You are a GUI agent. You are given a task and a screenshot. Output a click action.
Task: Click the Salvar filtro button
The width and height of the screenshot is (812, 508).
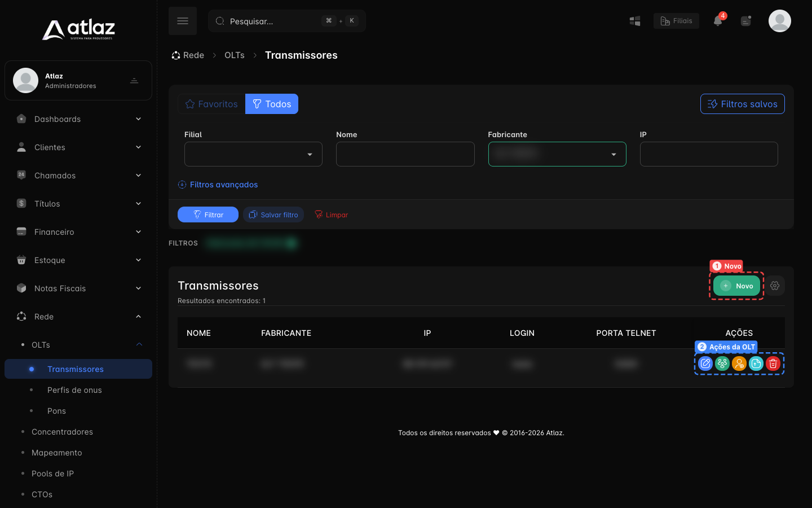coord(273,214)
